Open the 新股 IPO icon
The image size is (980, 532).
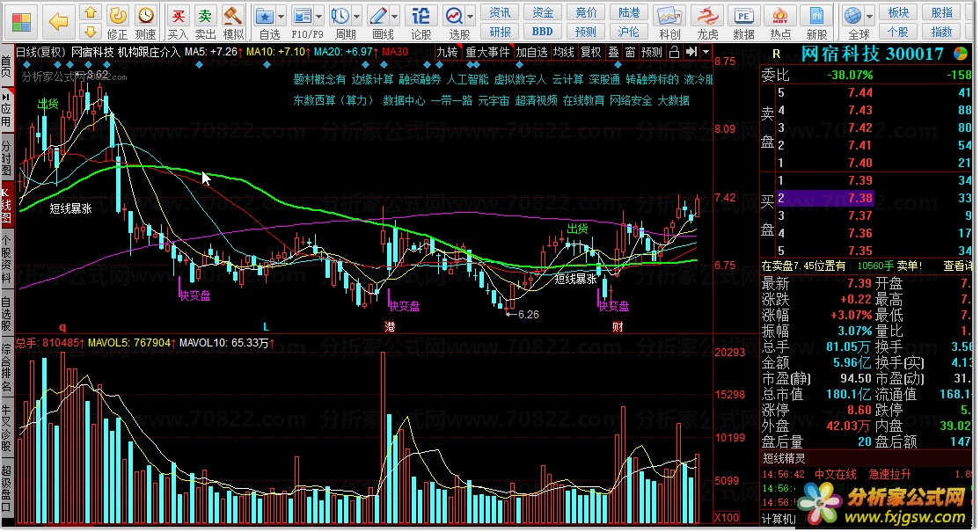(816, 16)
